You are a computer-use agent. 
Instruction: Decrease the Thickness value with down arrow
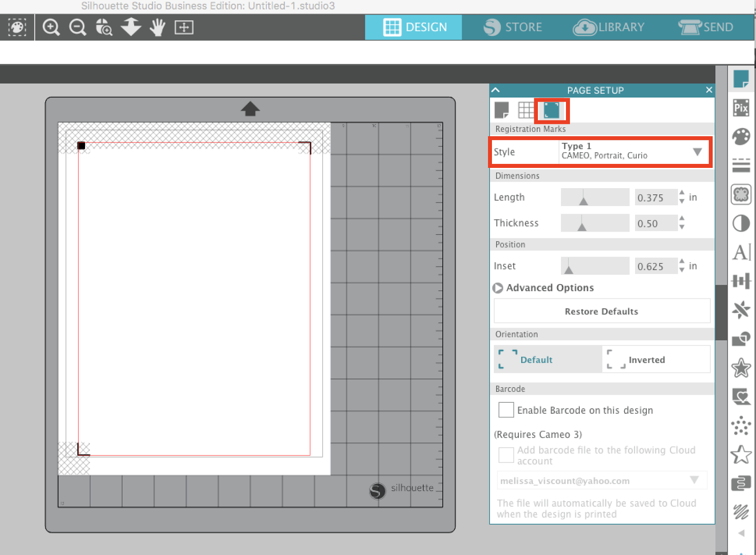click(681, 227)
